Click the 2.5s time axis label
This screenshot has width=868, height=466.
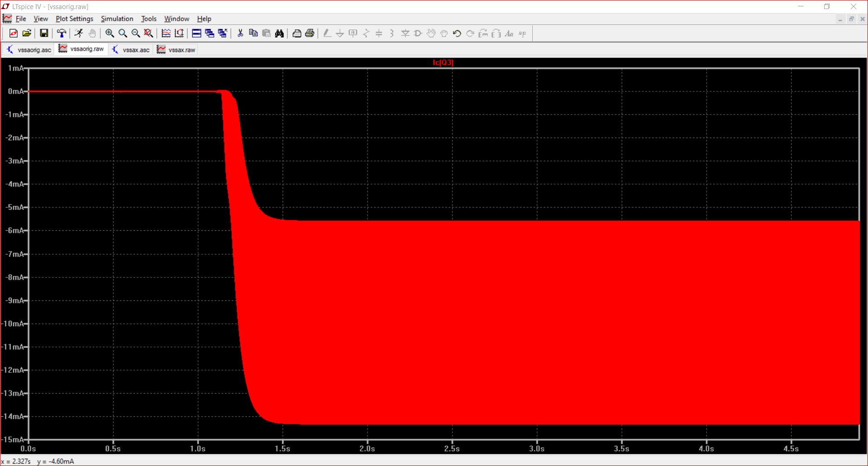[x=452, y=448]
